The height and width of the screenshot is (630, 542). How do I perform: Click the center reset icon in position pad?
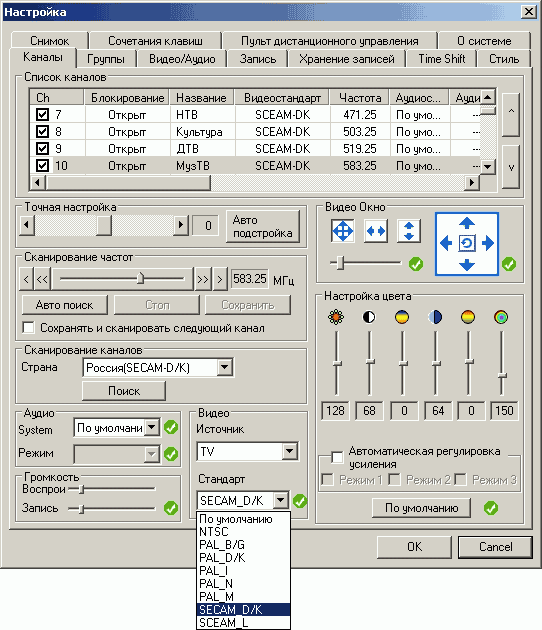[x=467, y=243]
